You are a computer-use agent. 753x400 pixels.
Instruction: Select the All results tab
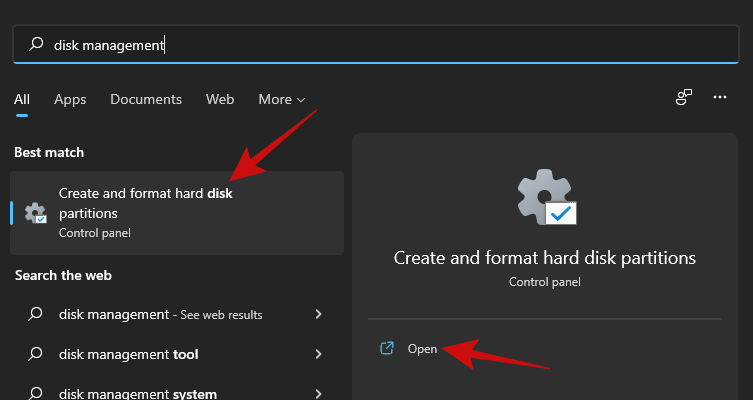click(x=22, y=100)
